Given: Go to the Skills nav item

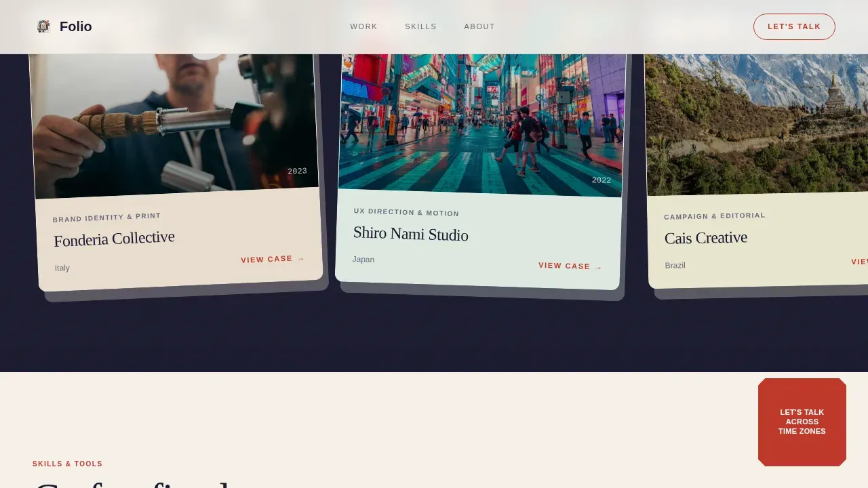Looking at the screenshot, I should [x=420, y=26].
